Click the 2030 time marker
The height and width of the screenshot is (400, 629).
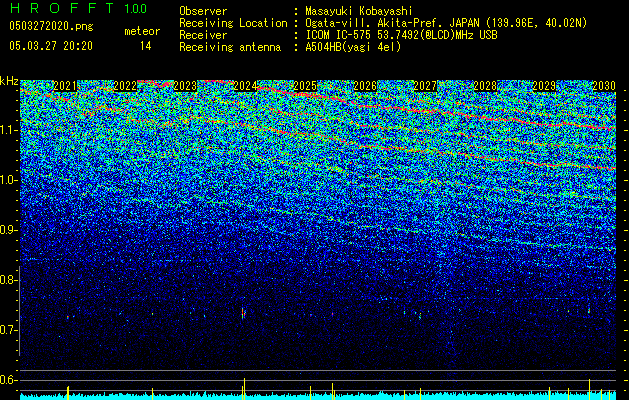(604, 86)
